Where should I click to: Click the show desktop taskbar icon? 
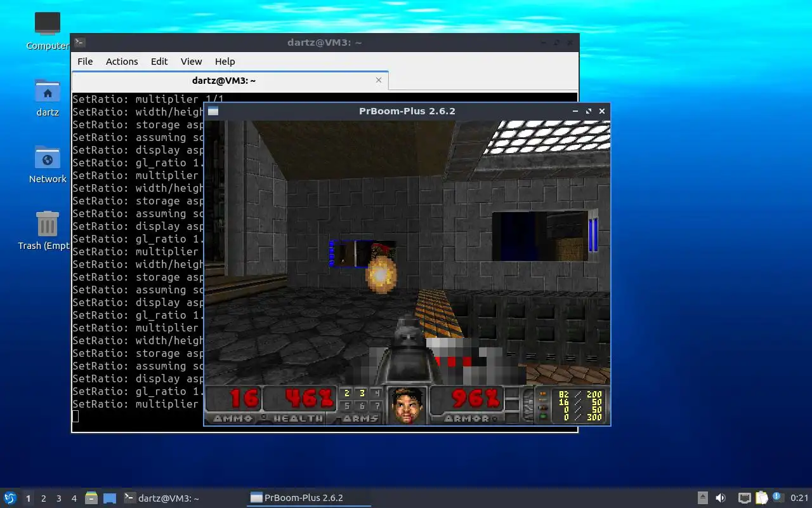[x=110, y=498]
